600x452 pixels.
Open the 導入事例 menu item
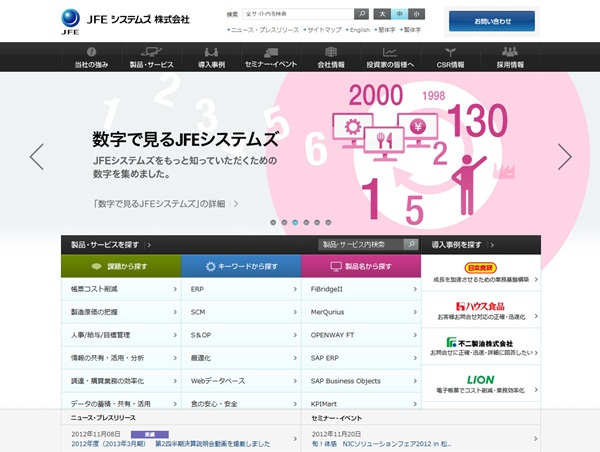coord(211,57)
